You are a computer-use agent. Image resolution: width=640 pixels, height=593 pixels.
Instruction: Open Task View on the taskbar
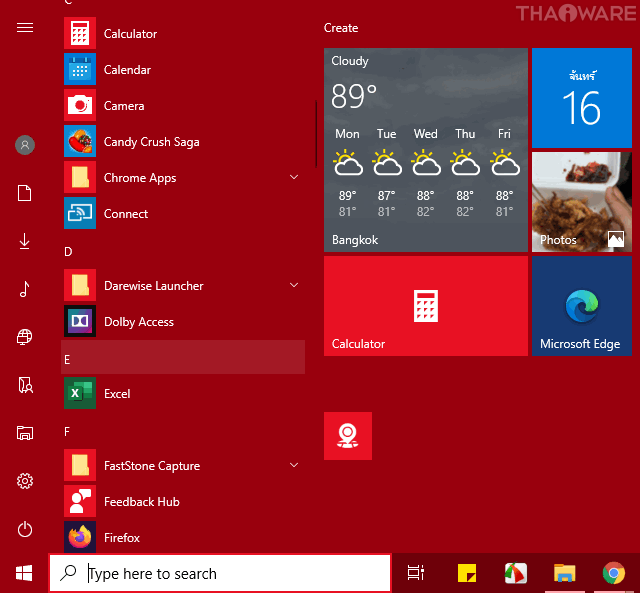point(416,573)
